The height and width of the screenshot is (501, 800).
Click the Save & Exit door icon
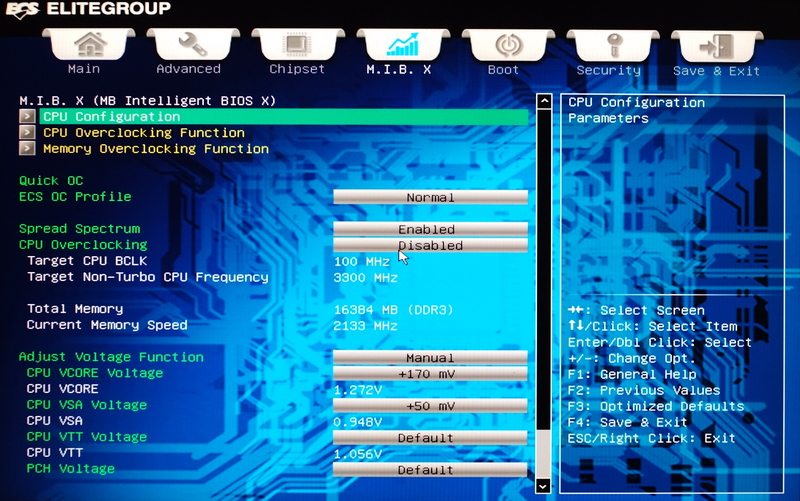[717, 46]
